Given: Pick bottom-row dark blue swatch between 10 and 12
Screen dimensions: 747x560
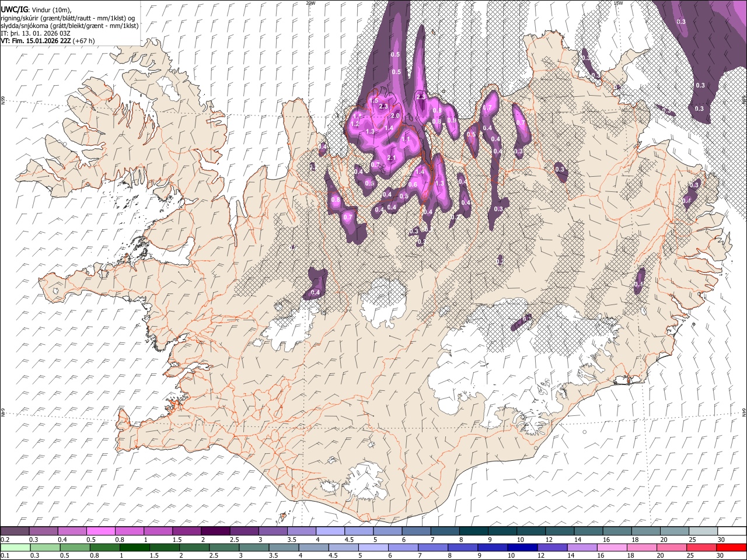Looking at the screenshot, I should [x=523, y=547].
